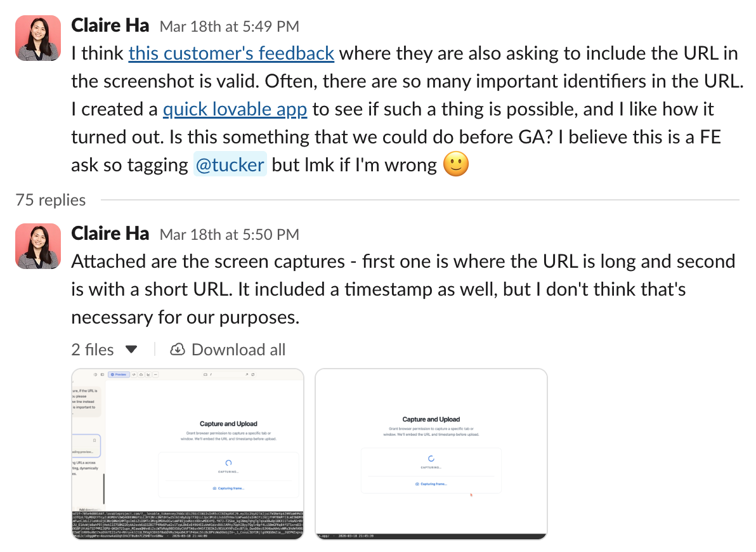756x552 pixels.
Task: Click the cloud publish icon in Lovable toolbar
Action: (140, 374)
